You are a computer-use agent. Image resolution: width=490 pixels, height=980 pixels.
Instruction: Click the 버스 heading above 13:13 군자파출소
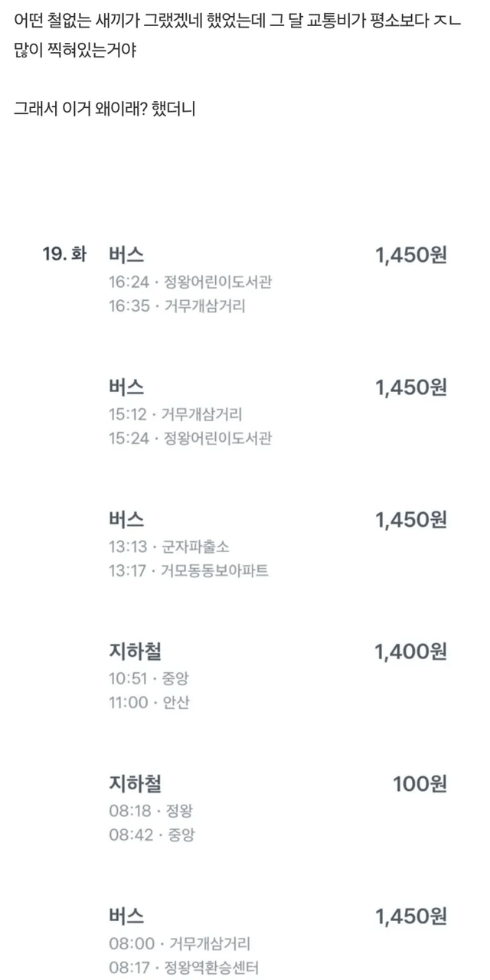[126, 520]
